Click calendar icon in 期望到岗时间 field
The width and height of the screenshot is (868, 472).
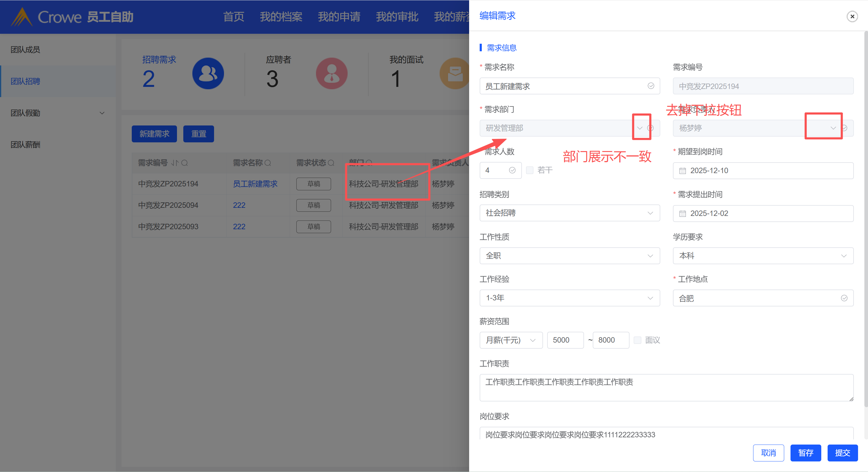[682, 171]
